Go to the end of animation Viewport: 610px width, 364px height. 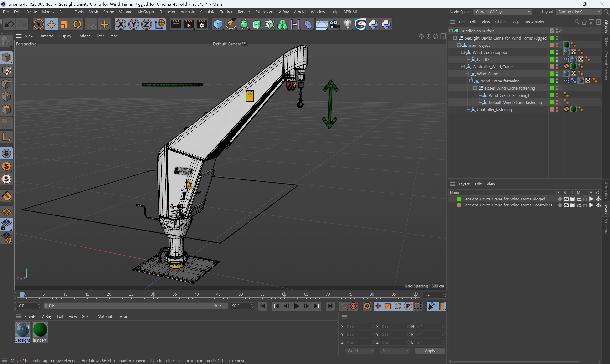[330, 306]
